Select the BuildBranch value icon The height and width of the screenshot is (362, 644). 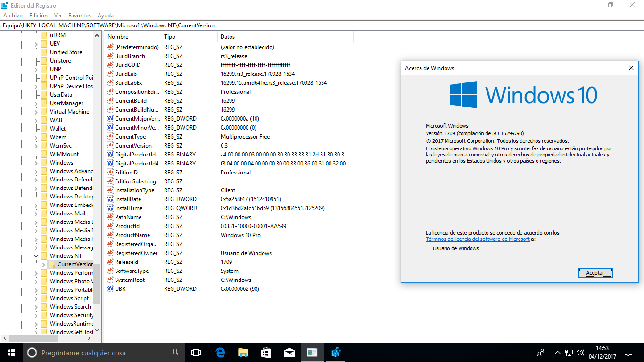click(110, 56)
